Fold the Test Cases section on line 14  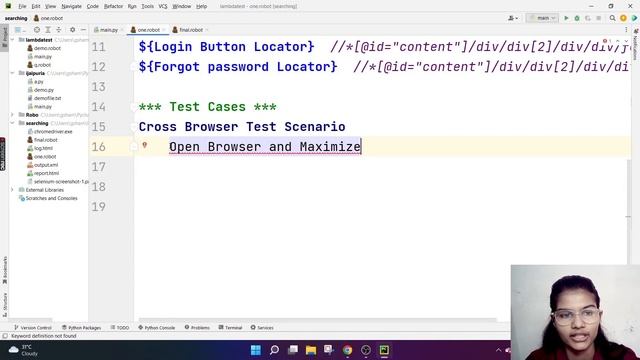point(133,107)
